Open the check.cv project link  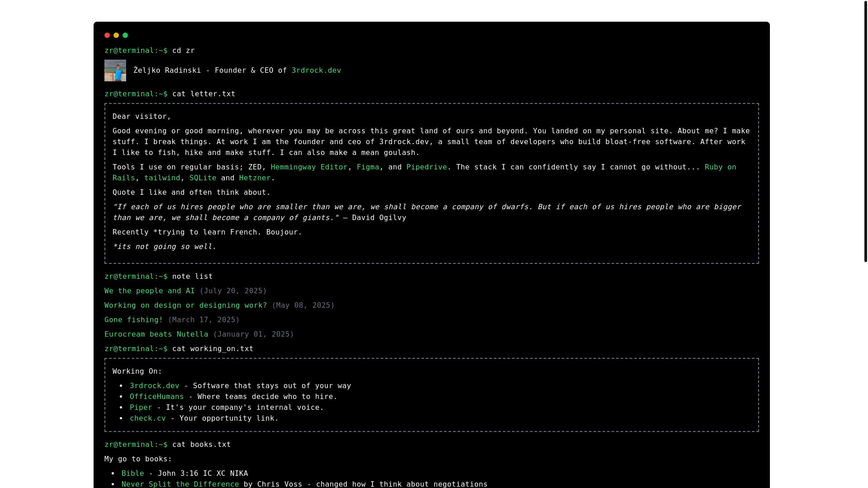[x=148, y=418]
